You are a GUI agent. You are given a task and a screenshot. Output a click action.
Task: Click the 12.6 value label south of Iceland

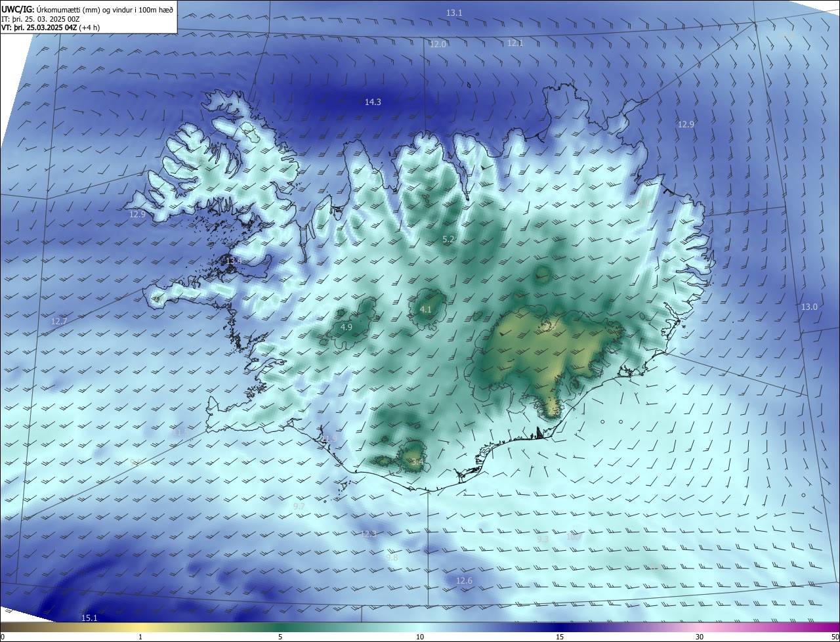(x=464, y=580)
